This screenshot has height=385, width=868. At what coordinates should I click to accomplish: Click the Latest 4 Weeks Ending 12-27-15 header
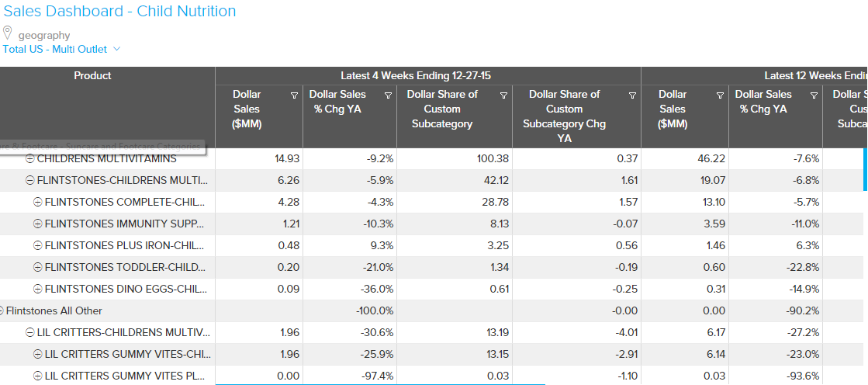[416, 75]
